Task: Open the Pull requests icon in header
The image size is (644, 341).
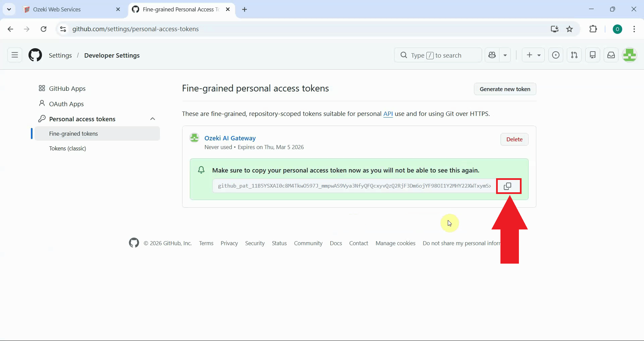Action: coord(574,55)
